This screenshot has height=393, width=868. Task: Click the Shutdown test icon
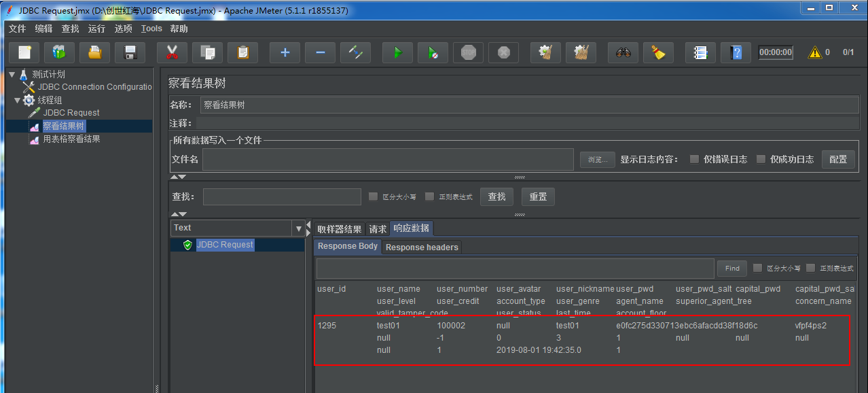click(503, 52)
